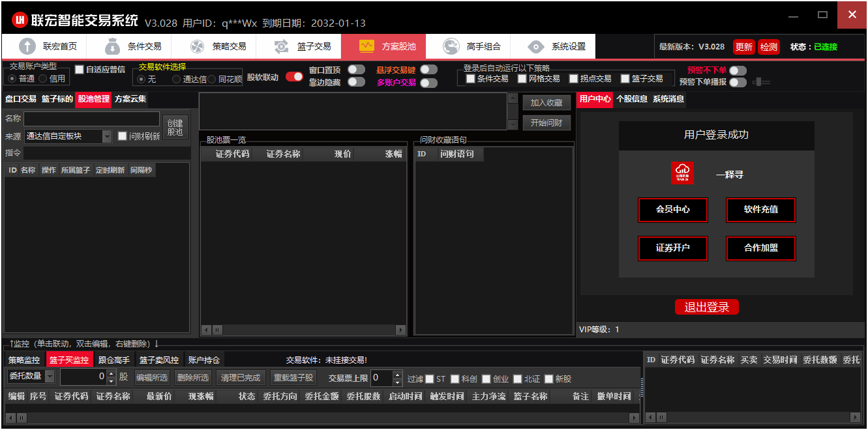Switch to the 个股信息 tab
Viewport: 868px width, 430px height.
631,99
